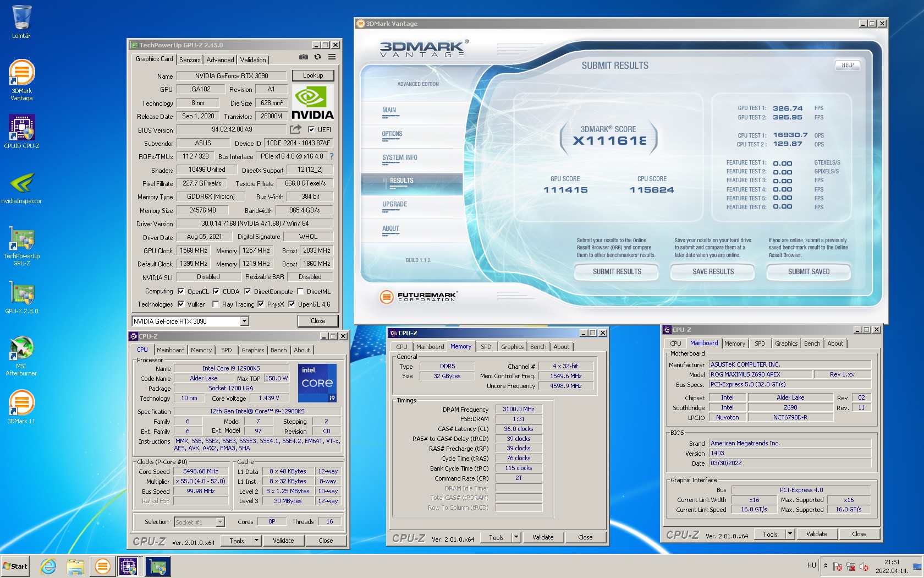This screenshot has height=578, width=924.
Task: Select SYSTEM INFO in 3DMark Vantage sidebar
Action: pyautogui.click(x=400, y=157)
